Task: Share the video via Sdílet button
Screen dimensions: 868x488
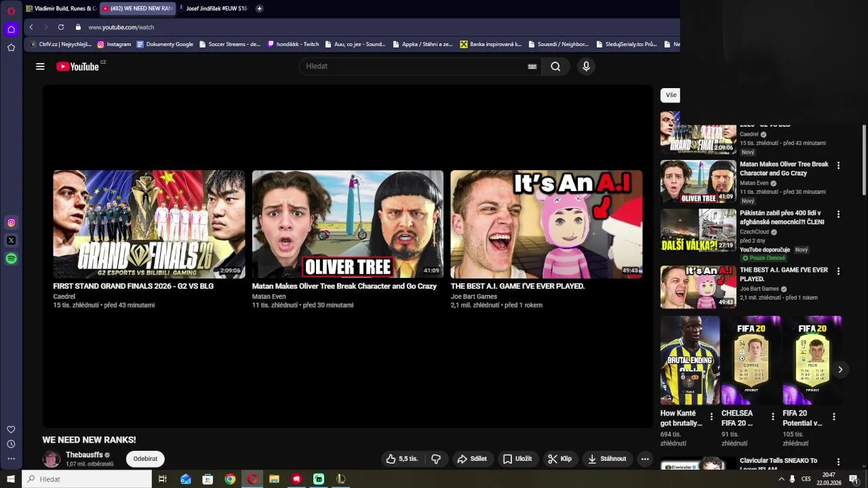Action: tap(472, 459)
